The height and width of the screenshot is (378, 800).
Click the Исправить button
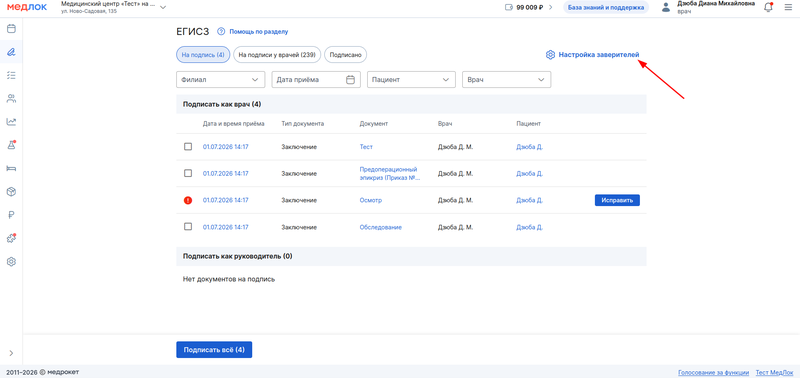[617, 200]
